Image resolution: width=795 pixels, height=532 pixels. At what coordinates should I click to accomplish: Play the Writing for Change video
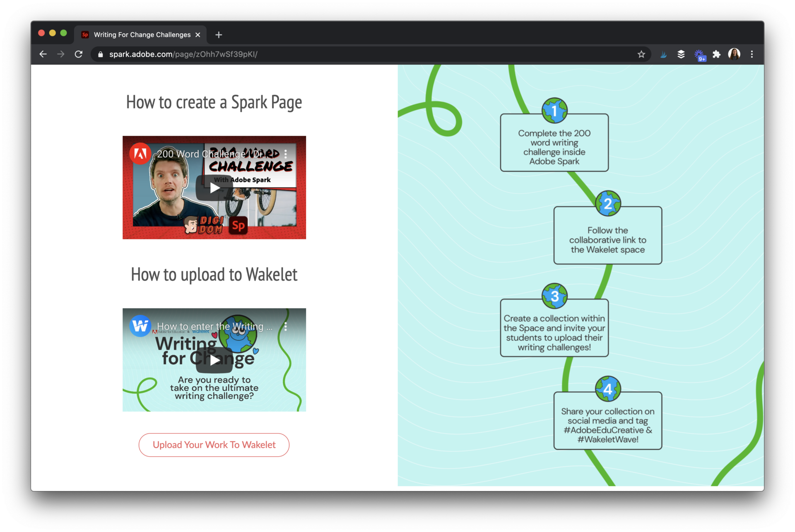click(214, 360)
